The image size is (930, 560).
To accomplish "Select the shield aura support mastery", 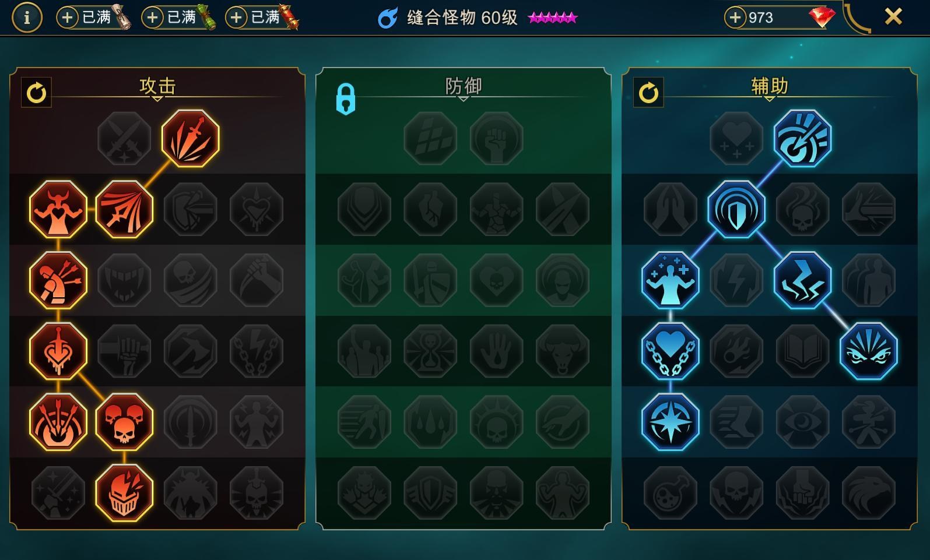I will [736, 209].
